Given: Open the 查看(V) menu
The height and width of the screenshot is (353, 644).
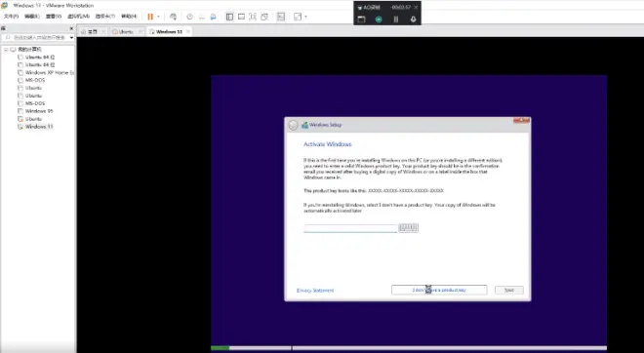Looking at the screenshot, I should point(54,17).
